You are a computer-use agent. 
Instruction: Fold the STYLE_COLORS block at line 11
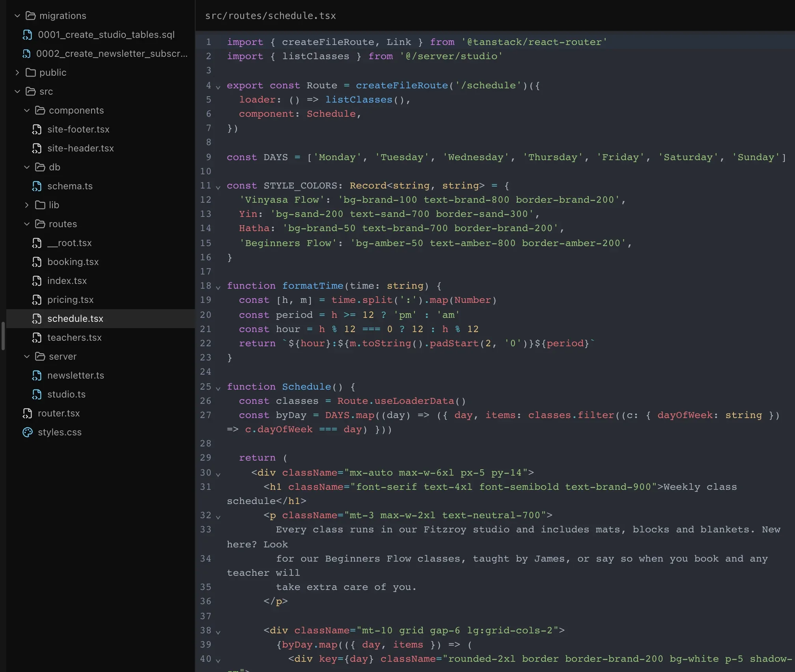[x=218, y=187]
